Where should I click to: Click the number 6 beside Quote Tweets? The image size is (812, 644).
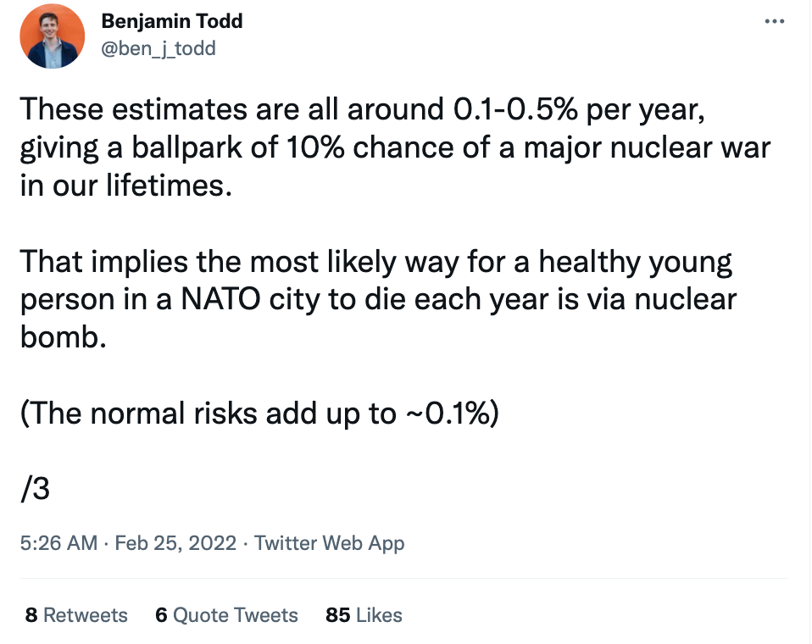(161, 615)
